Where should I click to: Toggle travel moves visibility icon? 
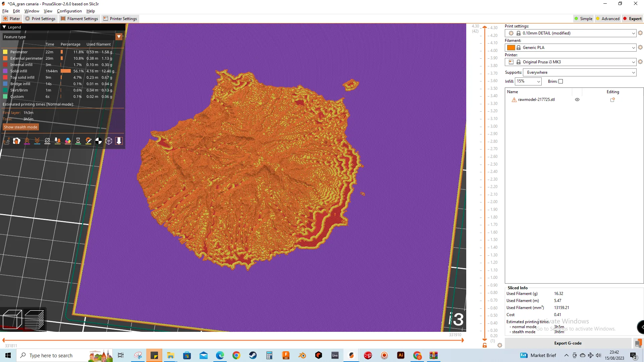pos(6,141)
